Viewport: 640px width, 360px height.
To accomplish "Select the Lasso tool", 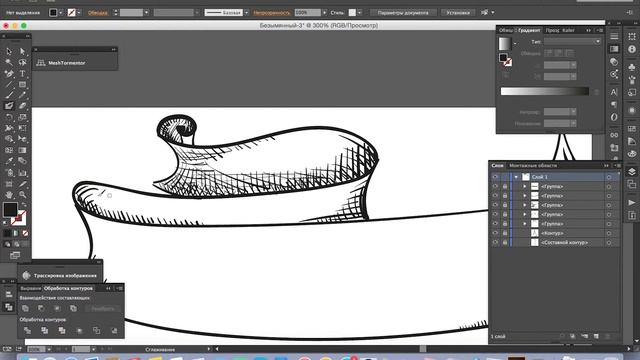I will [x=22, y=62].
